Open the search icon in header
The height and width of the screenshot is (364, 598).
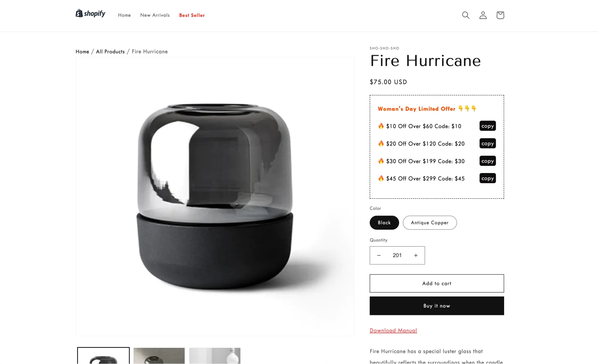[466, 15]
